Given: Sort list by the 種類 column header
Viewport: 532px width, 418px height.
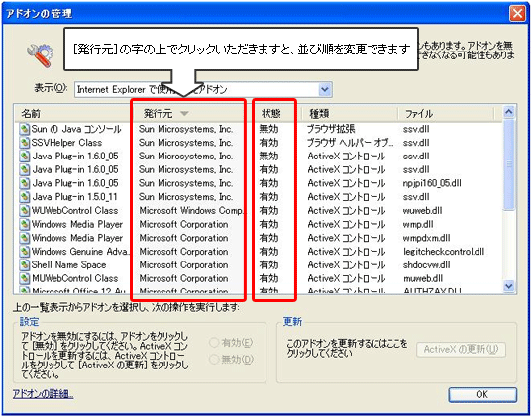Looking at the screenshot, I should (x=349, y=114).
